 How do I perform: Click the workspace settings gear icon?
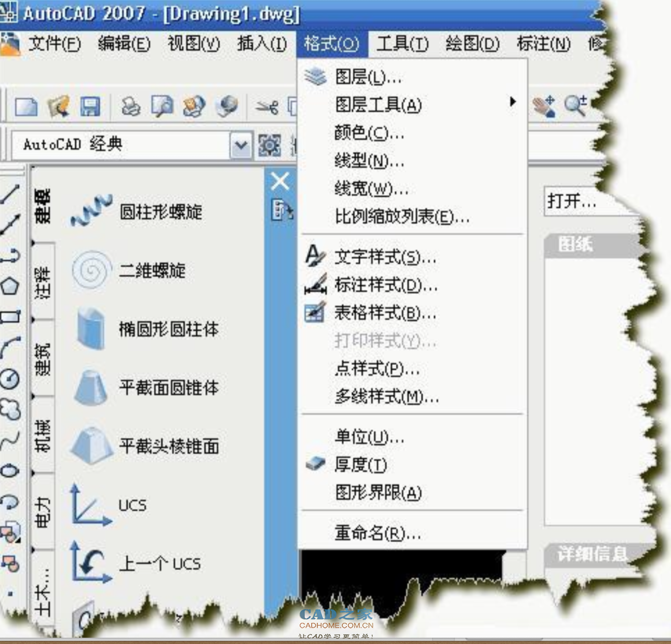tap(270, 145)
